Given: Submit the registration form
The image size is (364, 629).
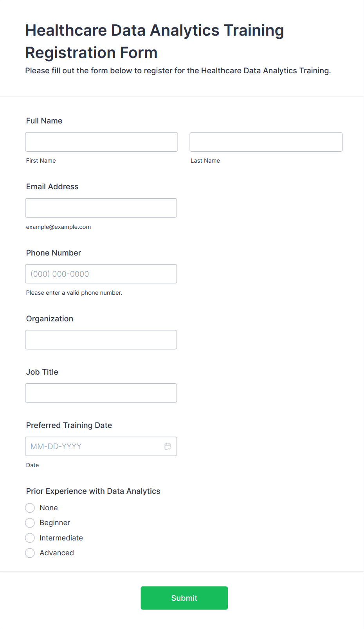Looking at the screenshot, I should [184, 598].
